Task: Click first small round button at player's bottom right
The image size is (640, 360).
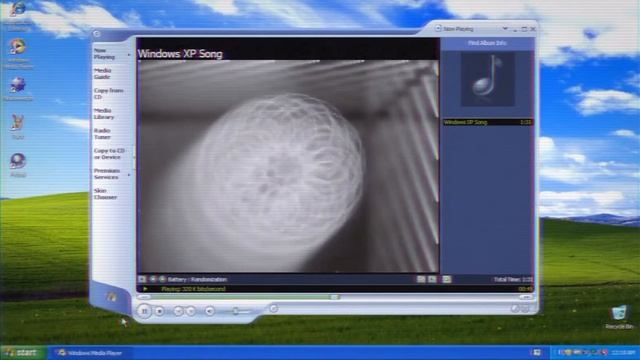Action: point(515,309)
